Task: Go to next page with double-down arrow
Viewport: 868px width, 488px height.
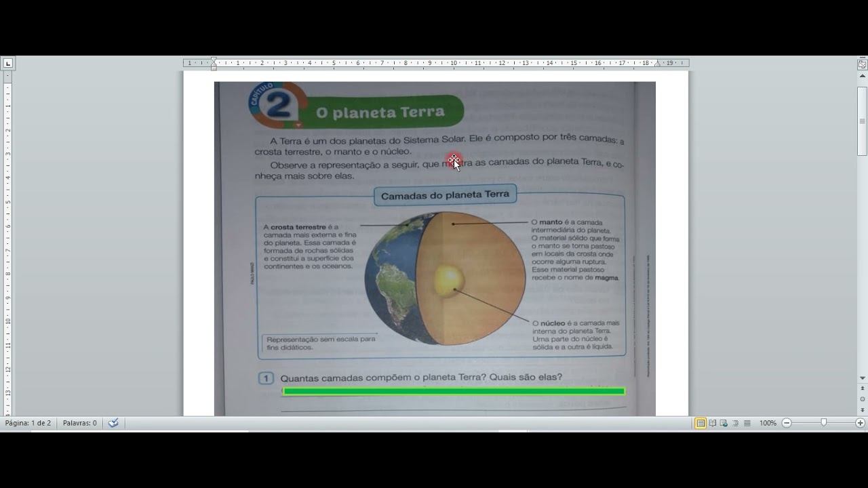Action: 862,409
